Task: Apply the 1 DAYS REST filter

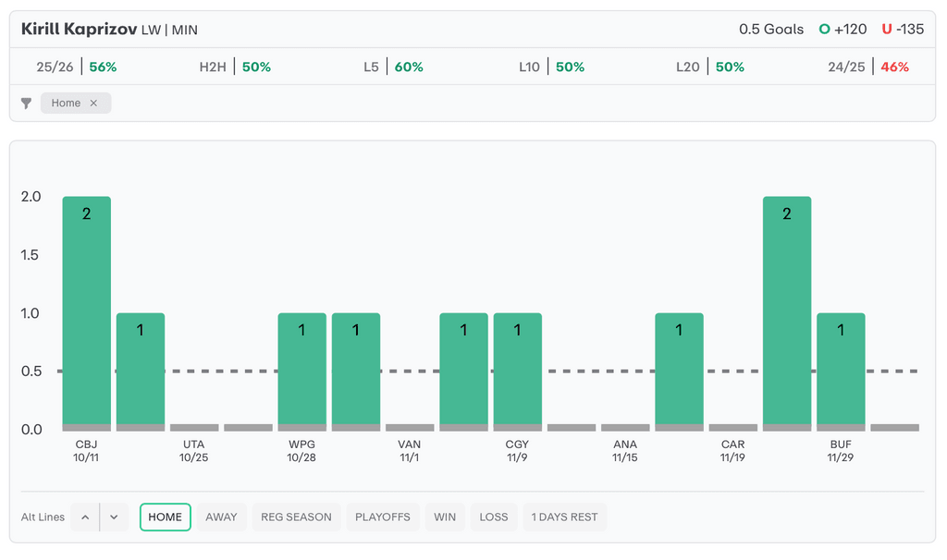Action: tap(564, 517)
